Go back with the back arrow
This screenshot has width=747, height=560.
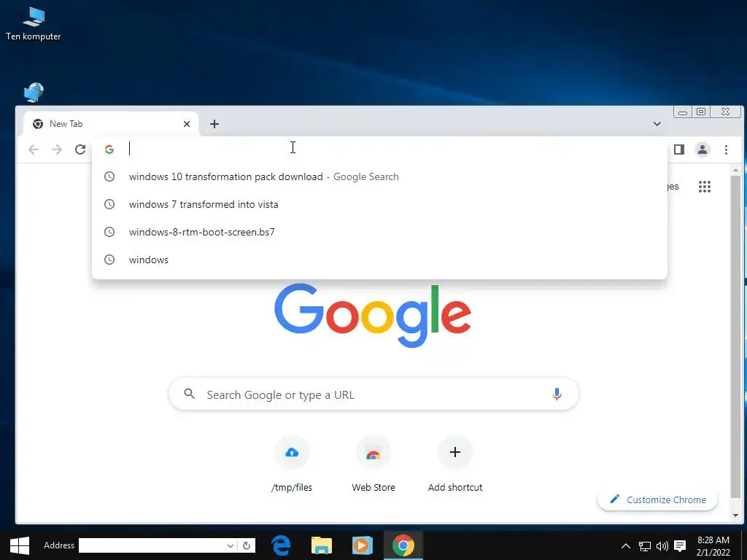click(34, 149)
